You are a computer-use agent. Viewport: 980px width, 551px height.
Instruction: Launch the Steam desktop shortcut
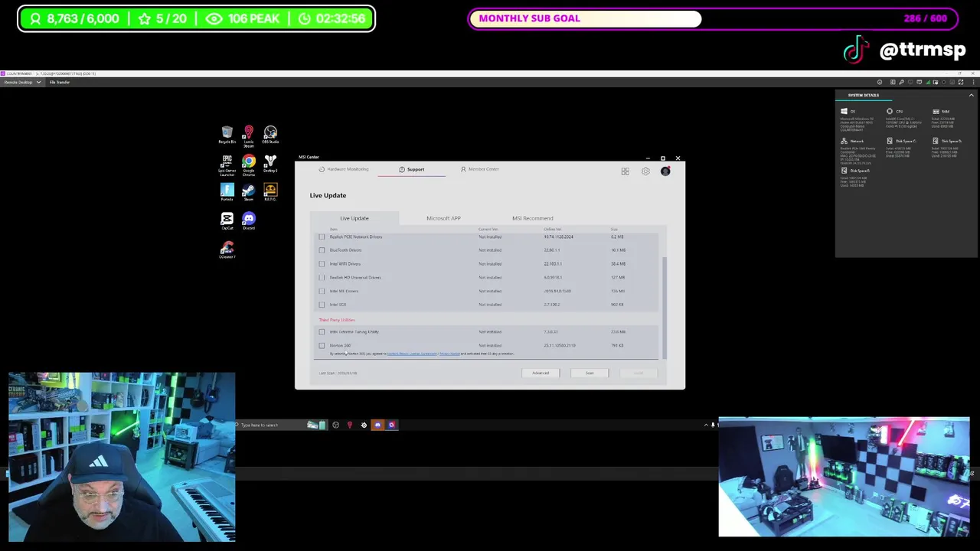[x=249, y=192]
